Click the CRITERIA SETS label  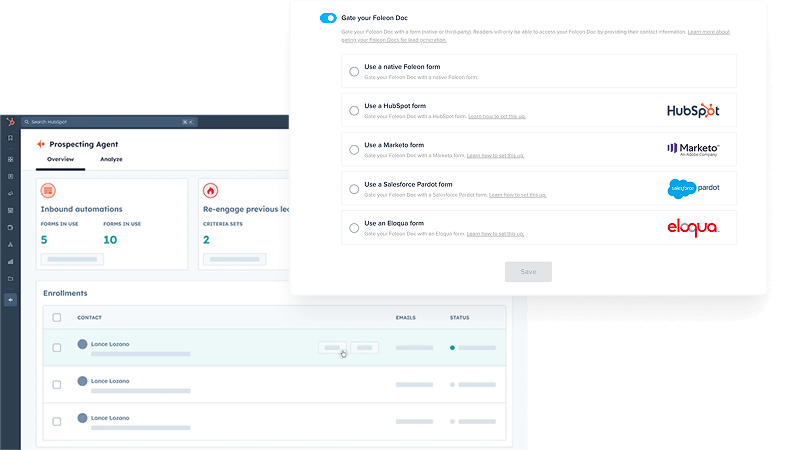[x=223, y=224]
